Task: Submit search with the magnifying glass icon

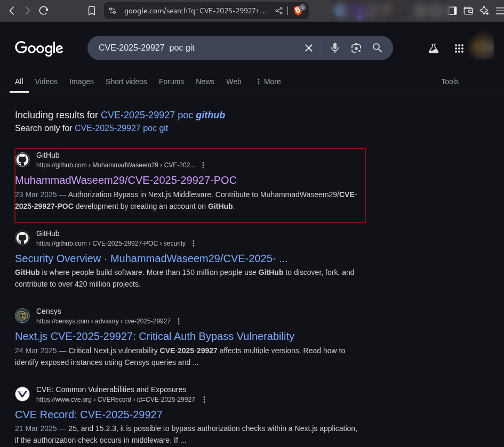Action: (x=378, y=48)
